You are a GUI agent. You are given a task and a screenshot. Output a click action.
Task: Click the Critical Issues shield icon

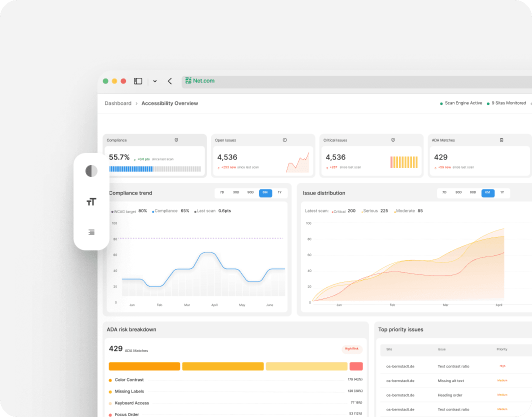393,140
